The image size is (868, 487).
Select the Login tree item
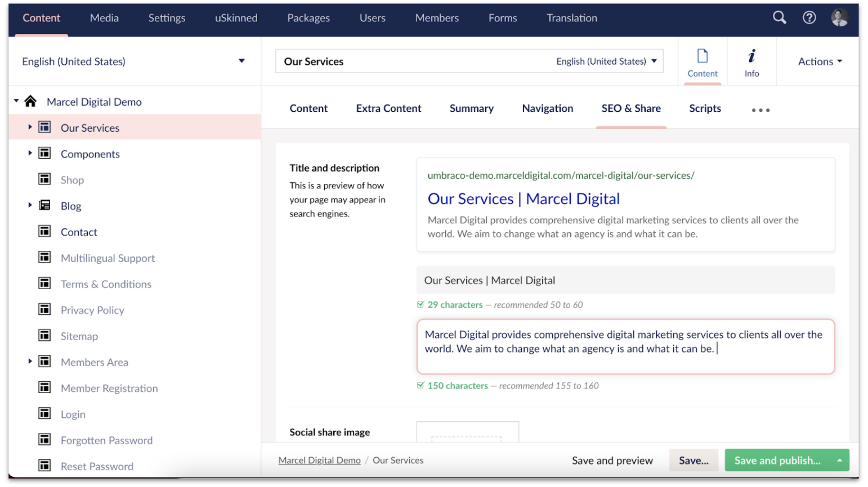click(x=73, y=414)
